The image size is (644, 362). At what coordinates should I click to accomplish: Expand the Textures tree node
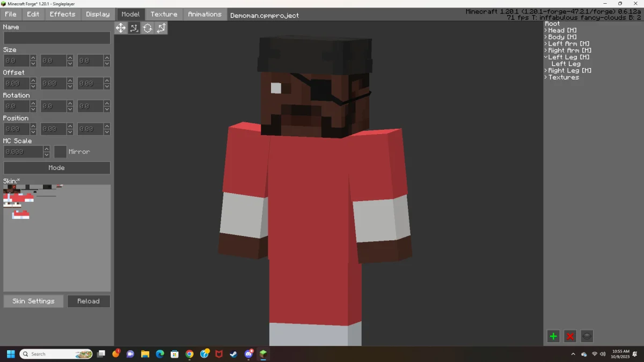(x=546, y=77)
